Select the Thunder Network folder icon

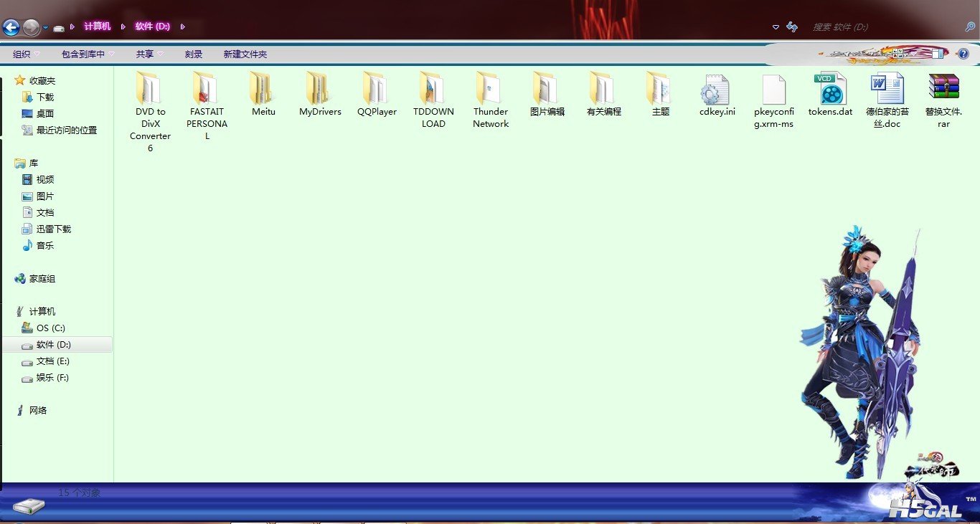(490, 88)
